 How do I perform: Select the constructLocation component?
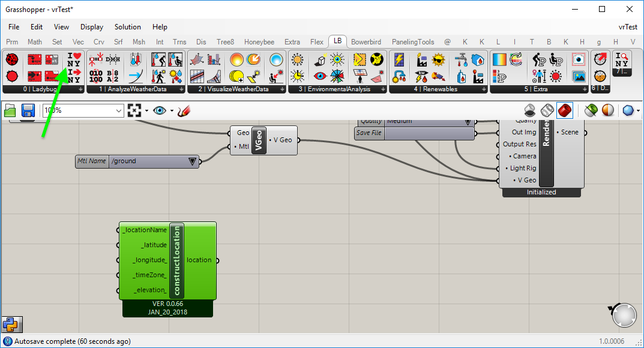177,260
